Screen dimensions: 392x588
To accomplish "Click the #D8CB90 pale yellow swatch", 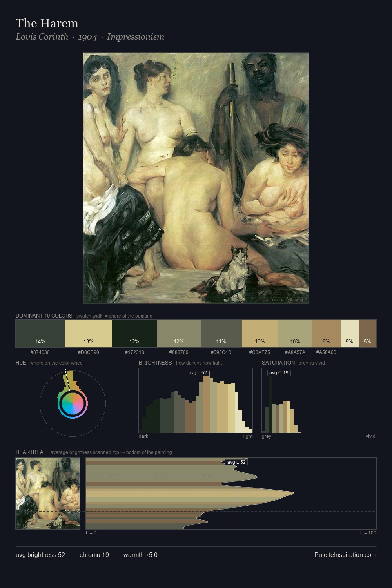I will point(89,334).
